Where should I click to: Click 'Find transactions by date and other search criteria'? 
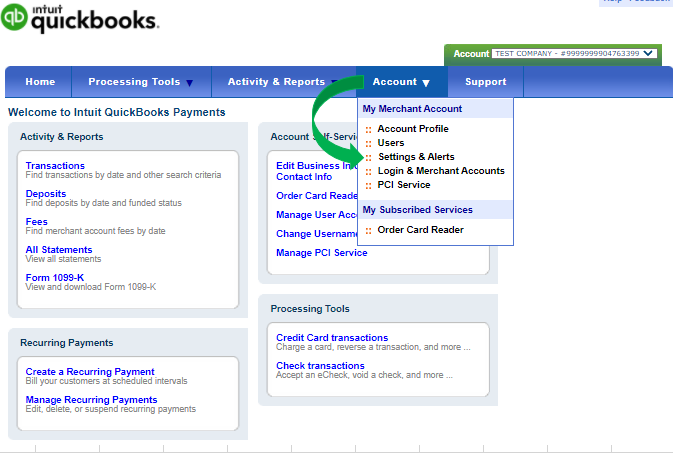tap(123, 175)
